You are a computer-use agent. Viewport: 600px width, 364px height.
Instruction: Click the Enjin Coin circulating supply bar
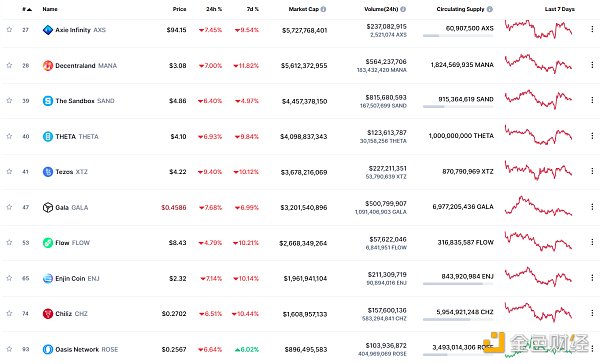tap(458, 284)
